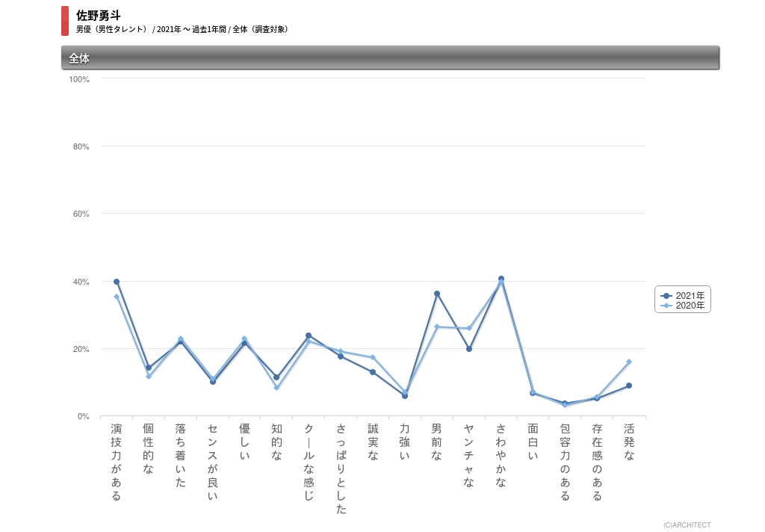Select the 2021年 point for 誠実な

click(x=373, y=372)
